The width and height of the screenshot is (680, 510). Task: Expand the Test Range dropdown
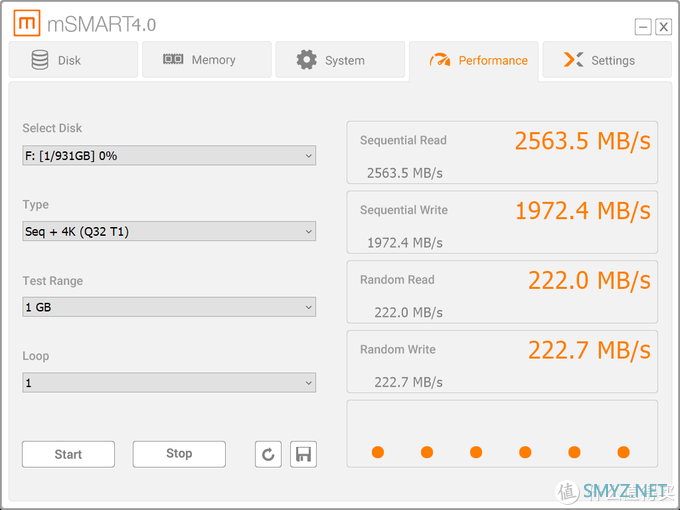pos(169,307)
